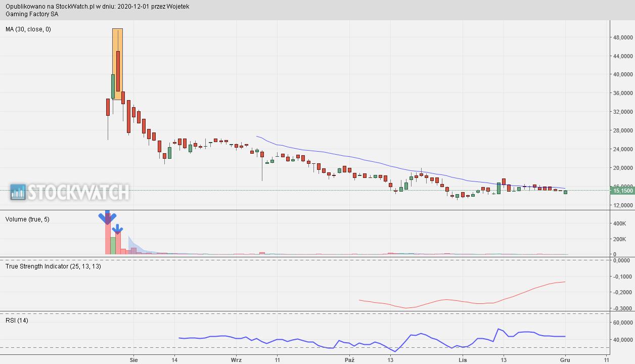Click the 12,0000 price axis label

point(623,206)
